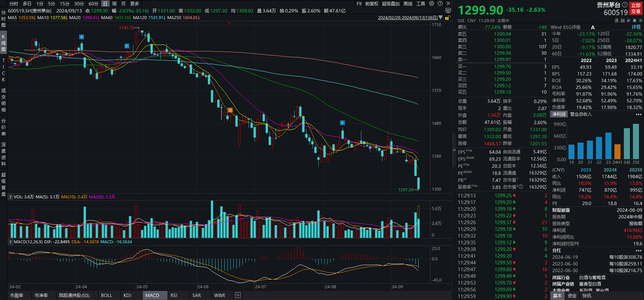Screen dimensions: 644x300
Task: Select TICK sidebar tab
Action: click(x=3, y=70)
